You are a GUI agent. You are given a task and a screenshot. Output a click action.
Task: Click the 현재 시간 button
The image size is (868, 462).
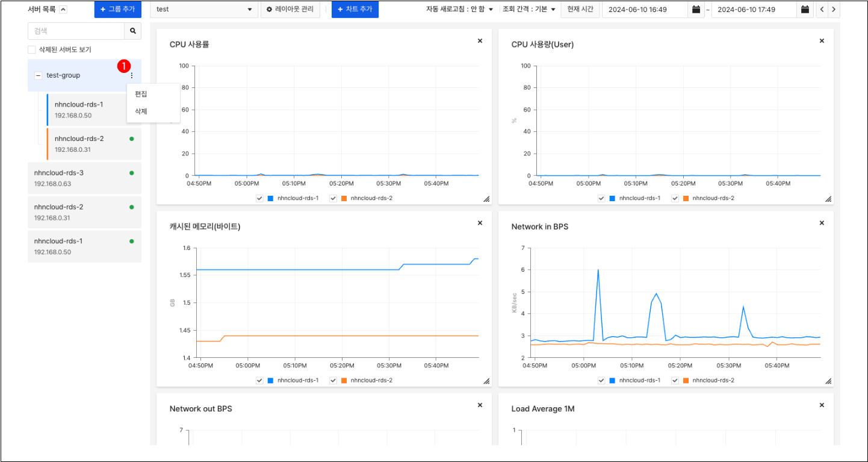tap(580, 10)
